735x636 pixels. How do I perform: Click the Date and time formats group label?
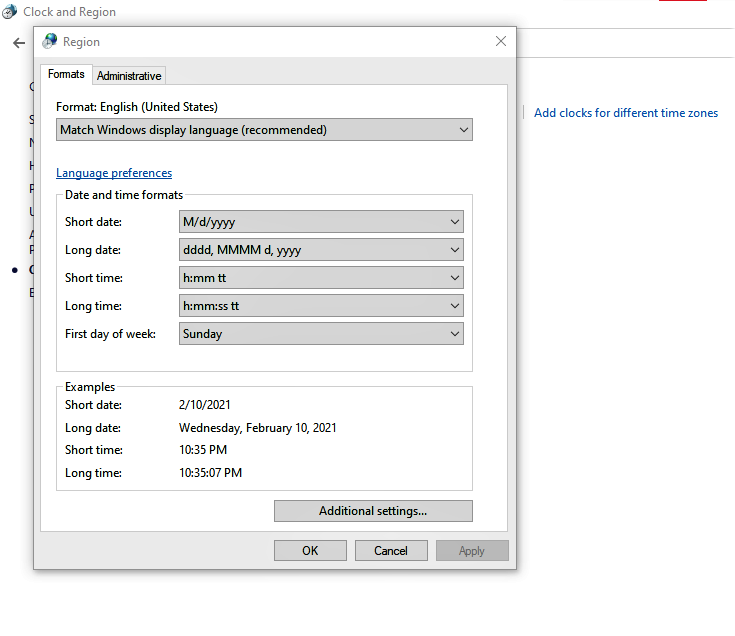click(124, 195)
